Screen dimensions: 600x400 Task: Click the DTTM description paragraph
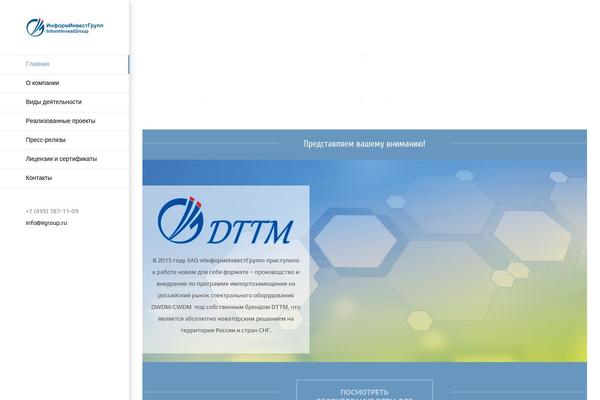click(226, 295)
